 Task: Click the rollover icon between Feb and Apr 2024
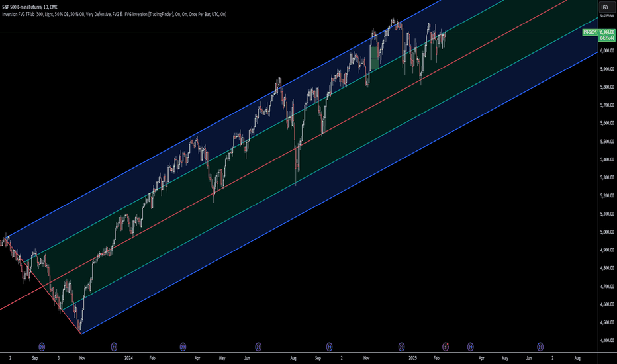click(183, 347)
